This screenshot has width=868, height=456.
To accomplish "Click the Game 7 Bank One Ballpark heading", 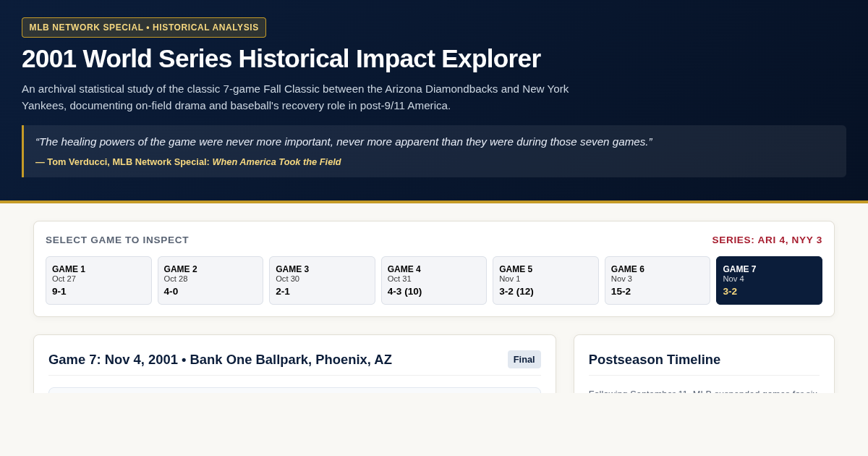I will click(x=220, y=360).
